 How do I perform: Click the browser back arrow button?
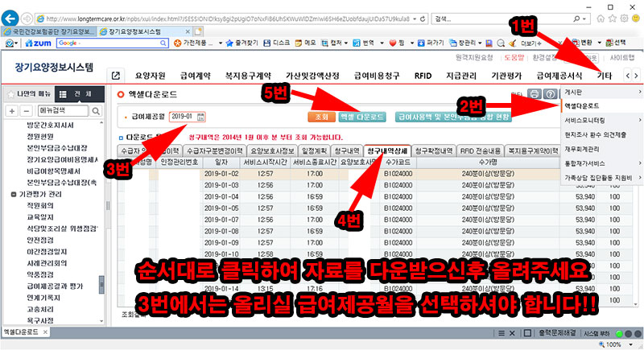point(13,18)
